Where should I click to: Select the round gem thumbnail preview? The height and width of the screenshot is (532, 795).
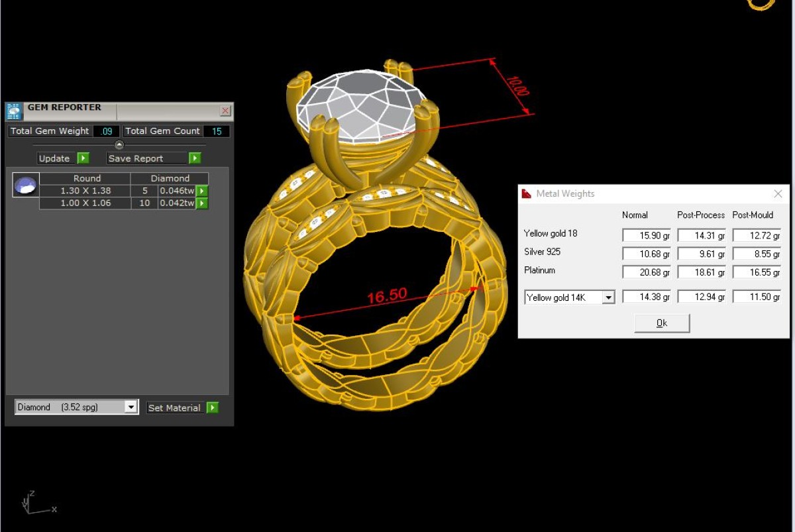26,185
